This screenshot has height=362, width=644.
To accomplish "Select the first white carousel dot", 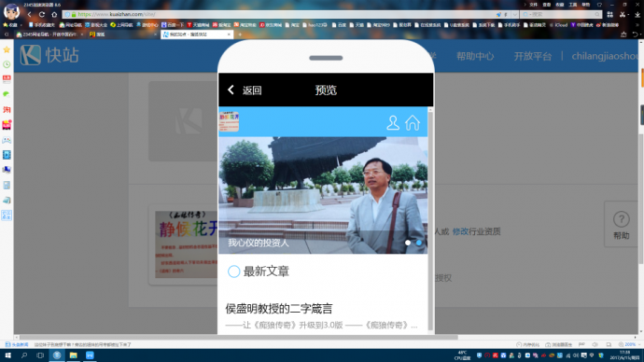I will 408,243.
